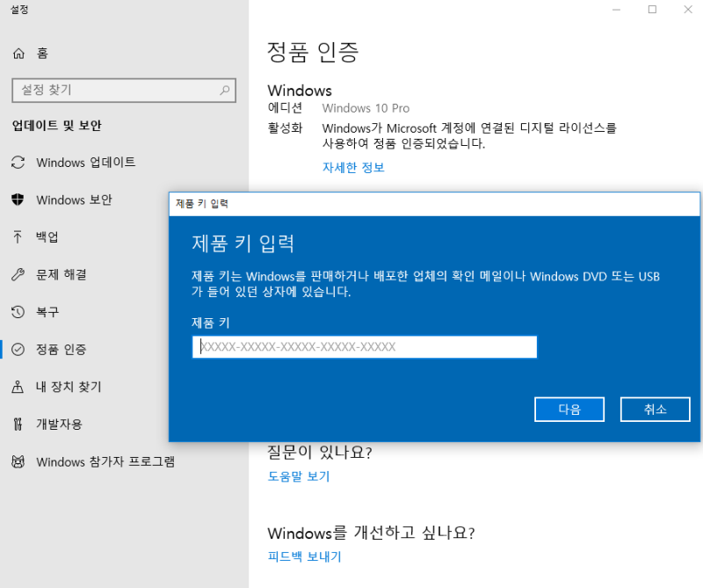Click the 정품 인증 page heading
The width and height of the screenshot is (703, 588).
(x=313, y=53)
